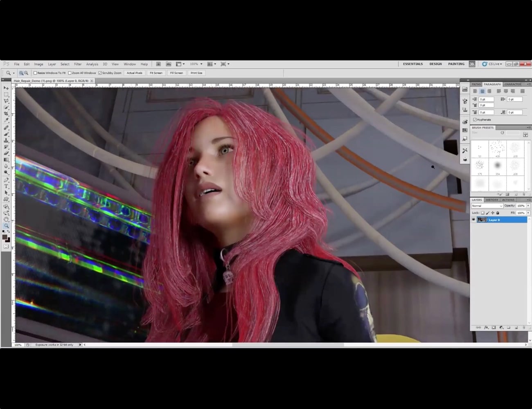Select the Move tool
Image resolution: width=532 pixels, height=409 pixels.
coord(6,88)
